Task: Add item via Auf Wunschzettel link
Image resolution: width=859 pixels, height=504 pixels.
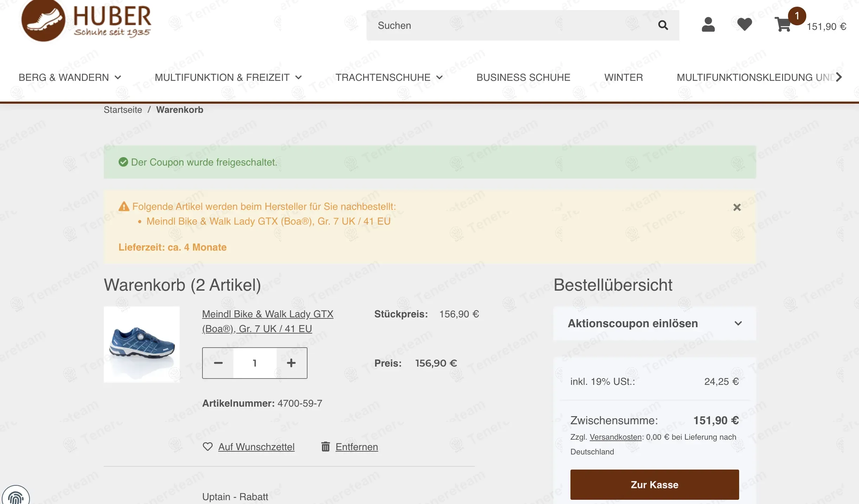Action: click(x=256, y=447)
